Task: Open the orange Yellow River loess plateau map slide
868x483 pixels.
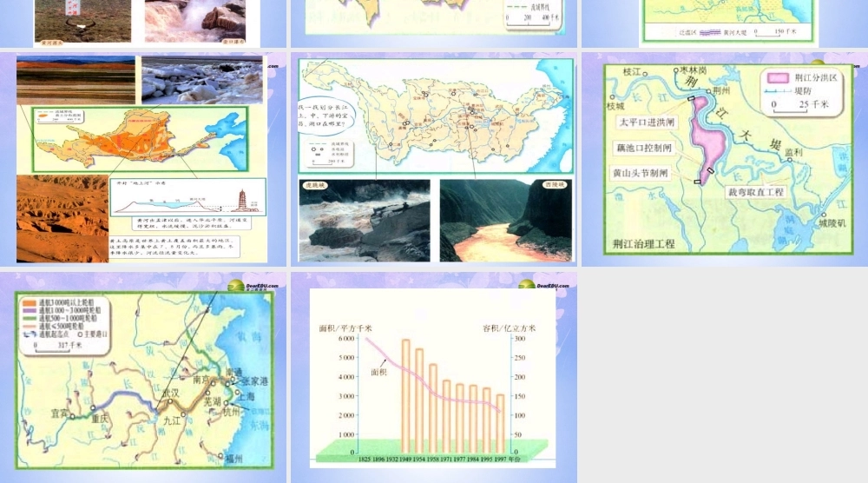Action: coord(143,160)
